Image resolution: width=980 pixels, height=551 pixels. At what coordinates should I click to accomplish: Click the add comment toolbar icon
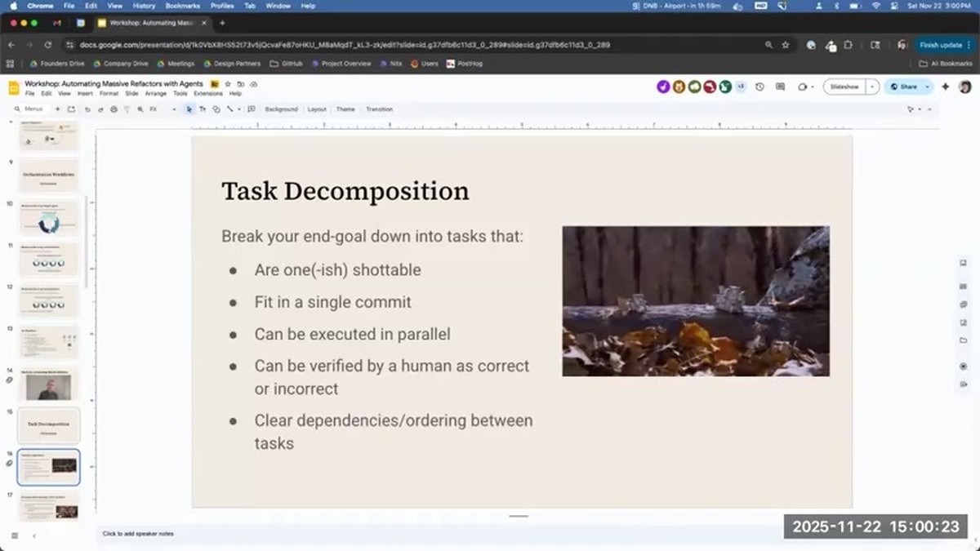pyautogui.click(x=252, y=109)
